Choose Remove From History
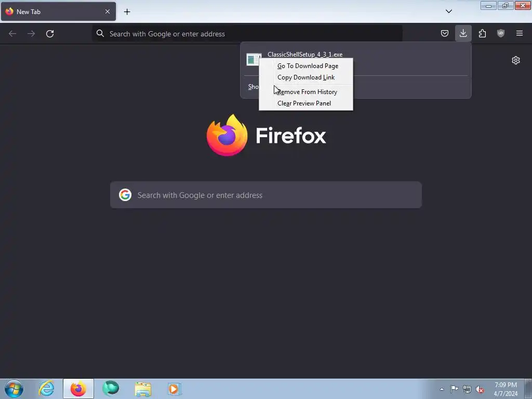 (x=305, y=92)
